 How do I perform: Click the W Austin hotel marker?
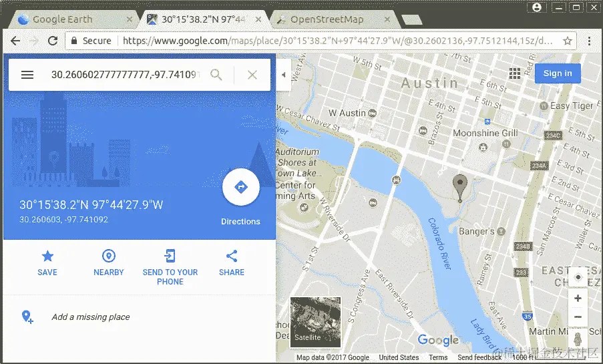click(372, 113)
